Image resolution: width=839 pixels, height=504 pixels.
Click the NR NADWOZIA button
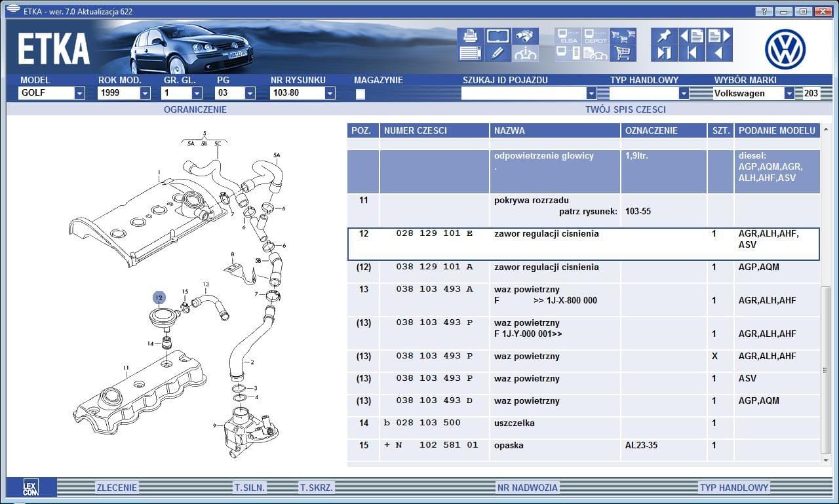coord(528,488)
